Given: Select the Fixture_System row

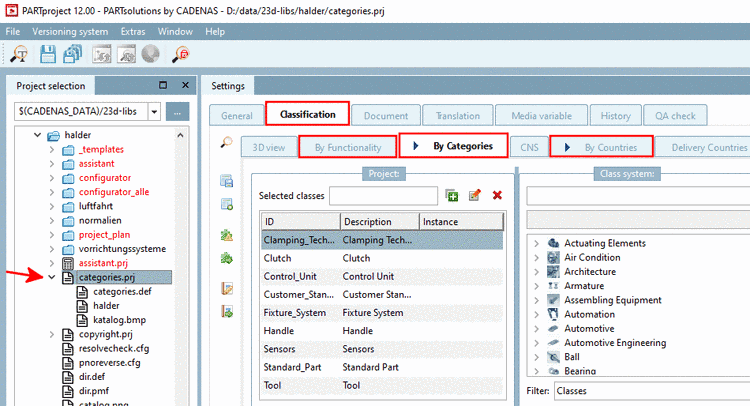Looking at the screenshot, I should [x=382, y=313].
